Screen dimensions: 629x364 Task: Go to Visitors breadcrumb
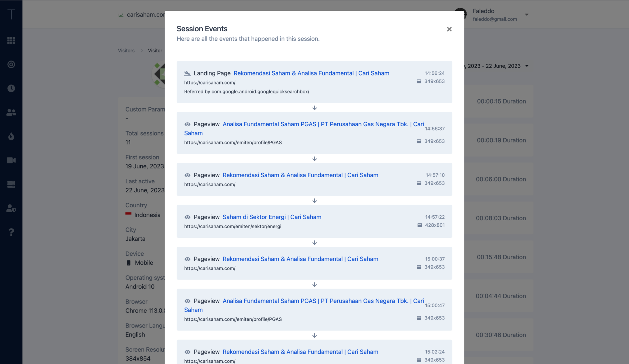126,51
